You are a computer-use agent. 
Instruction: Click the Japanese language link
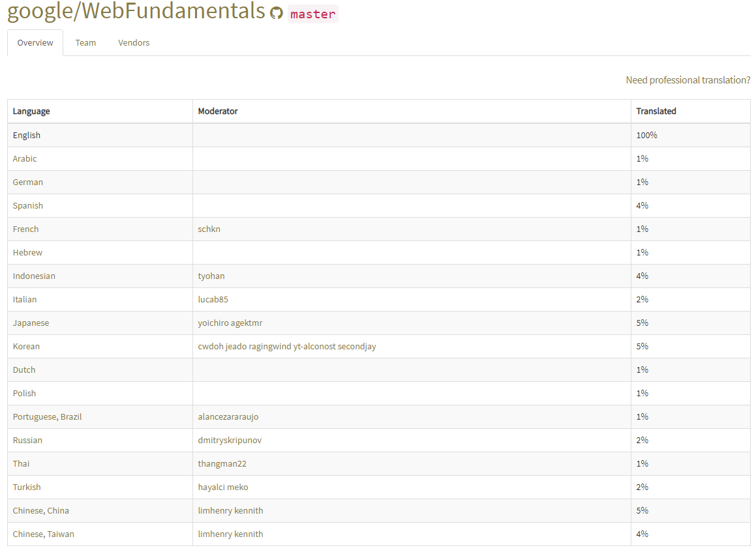pos(31,323)
